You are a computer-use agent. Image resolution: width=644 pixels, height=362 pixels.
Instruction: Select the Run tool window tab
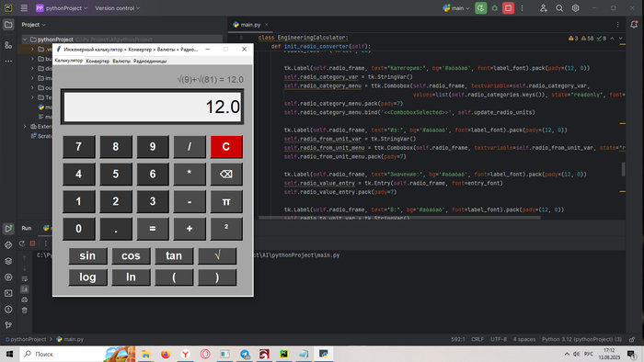click(x=27, y=228)
